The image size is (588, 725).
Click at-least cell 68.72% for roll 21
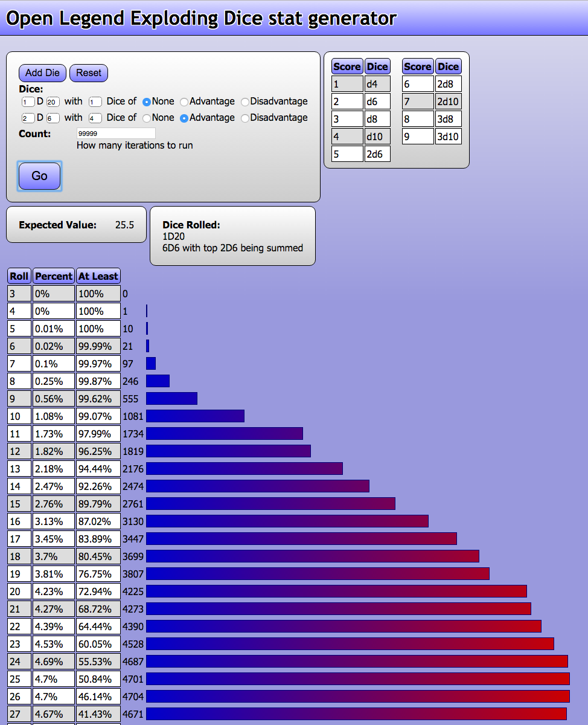[98, 609]
